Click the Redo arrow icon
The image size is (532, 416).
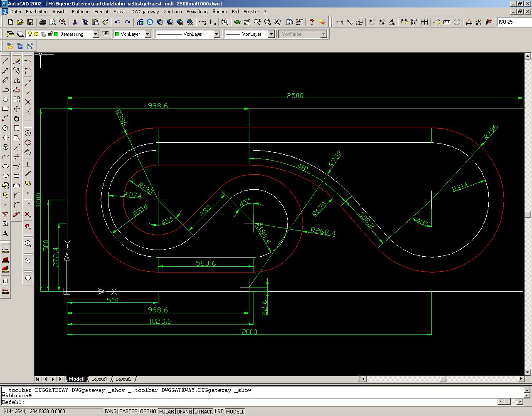pyautogui.click(x=128, y=22)
